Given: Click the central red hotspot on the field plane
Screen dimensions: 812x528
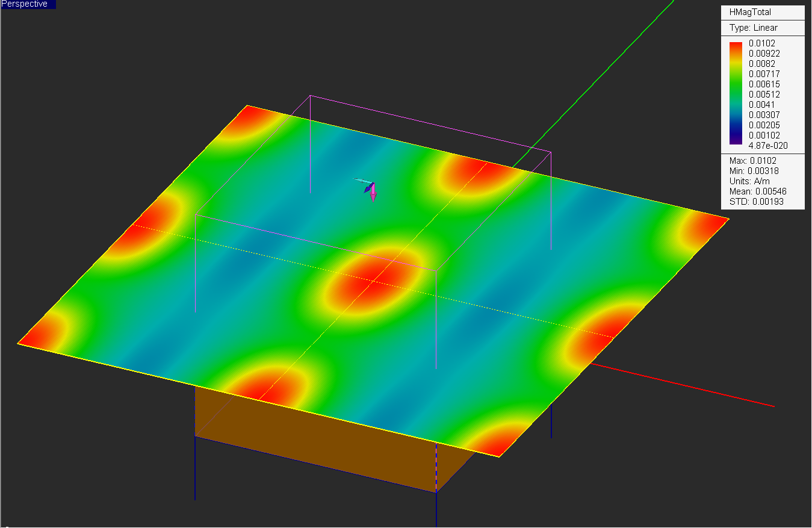Looking at the screenshot, I should (x=373, y=278).
